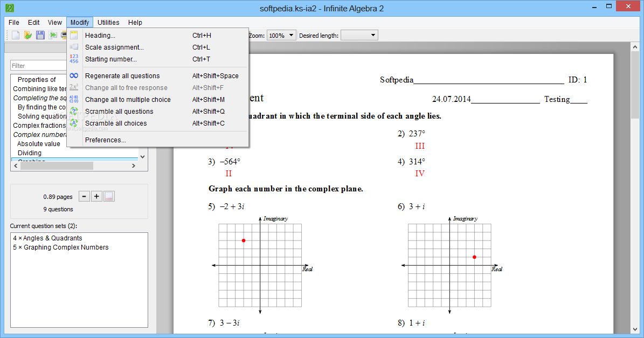644x338 pixels.
Task: Click question 8) 1 + i
Action: click(411, 323)
